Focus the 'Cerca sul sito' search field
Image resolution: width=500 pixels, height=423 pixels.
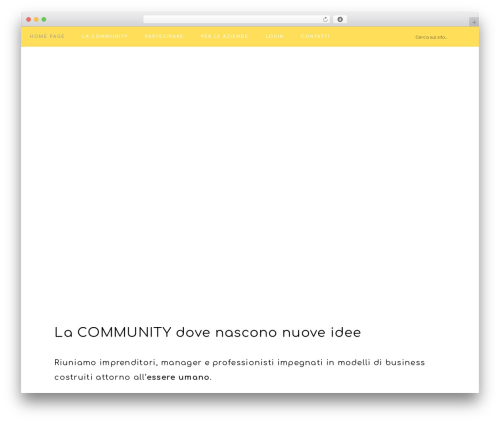431,37
